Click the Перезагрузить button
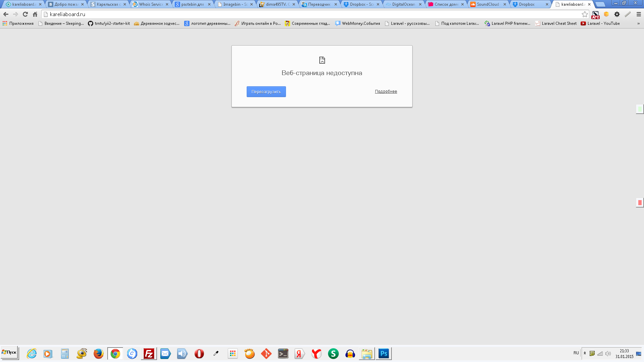 266,92
